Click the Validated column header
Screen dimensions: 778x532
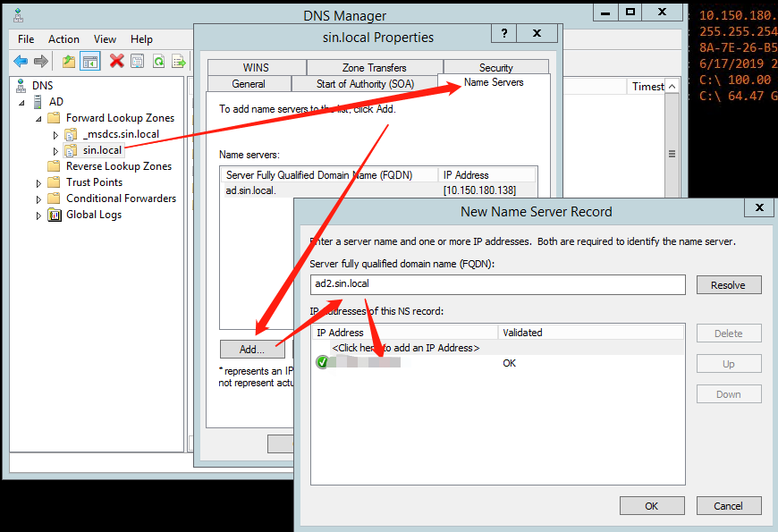591,333
